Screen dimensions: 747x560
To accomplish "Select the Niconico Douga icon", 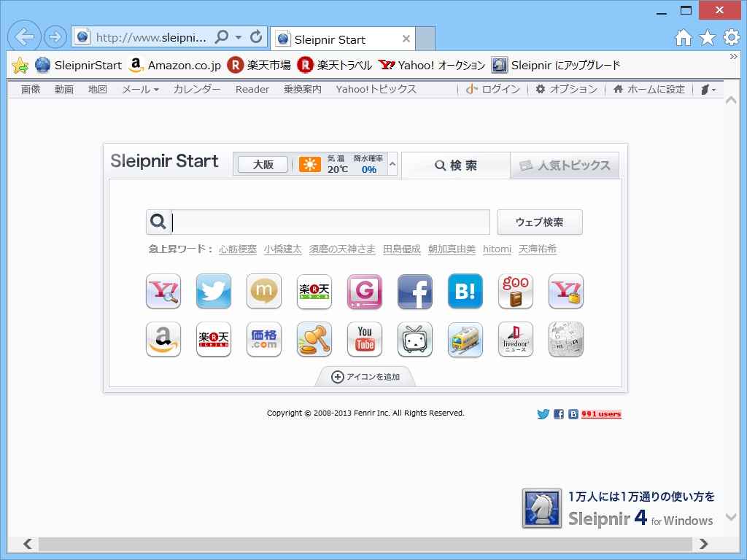I will click(414, 339).
